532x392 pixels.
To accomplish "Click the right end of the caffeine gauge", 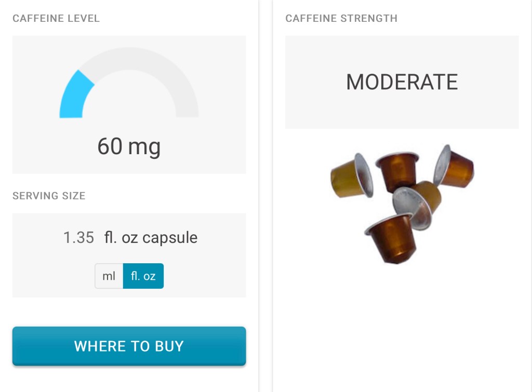I will pos(187,109).
